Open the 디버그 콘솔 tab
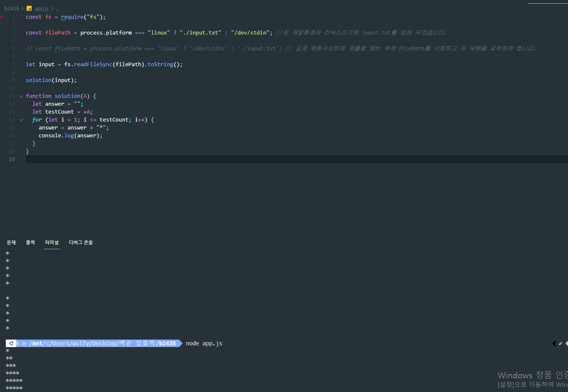This screenshot has width=568, height=392. (x=81, y=243)
